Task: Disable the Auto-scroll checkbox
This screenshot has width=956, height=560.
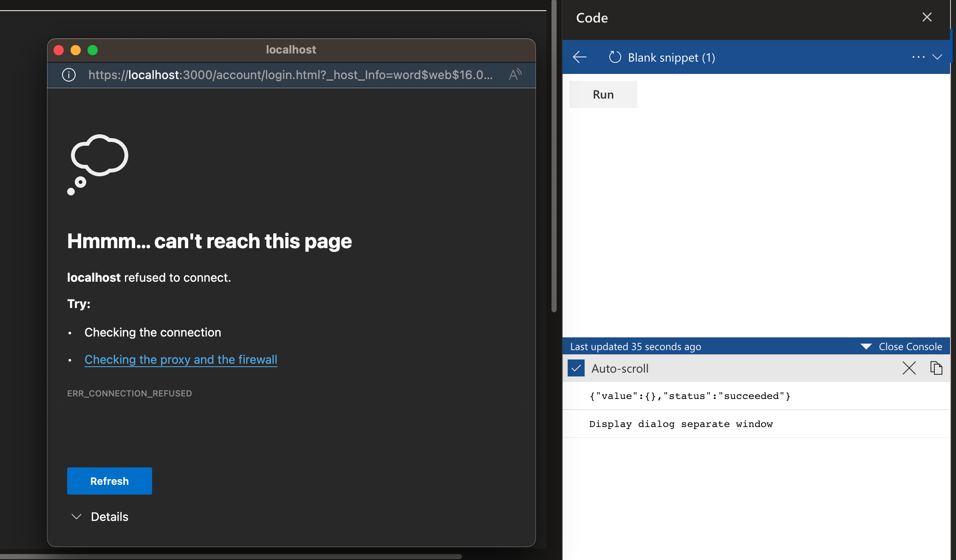Action: pyautogui.click(x=576, y=368)
